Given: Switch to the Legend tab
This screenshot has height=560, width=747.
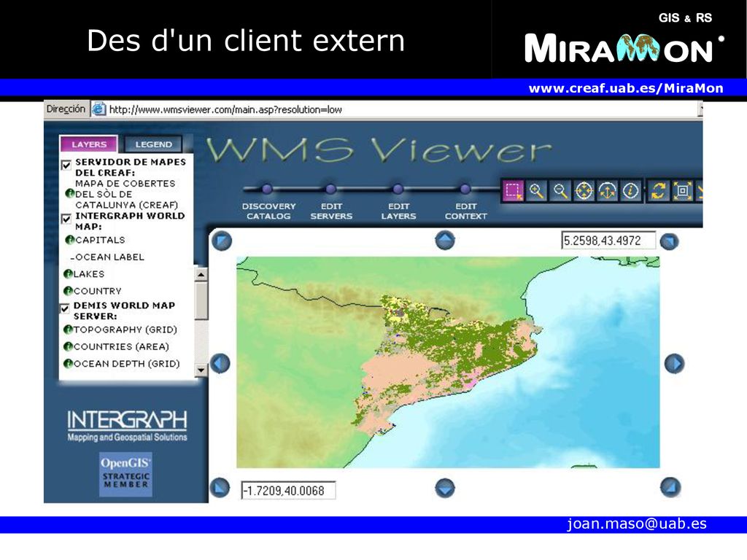Looking at the screenshot, I should click(x=153, y=144).
